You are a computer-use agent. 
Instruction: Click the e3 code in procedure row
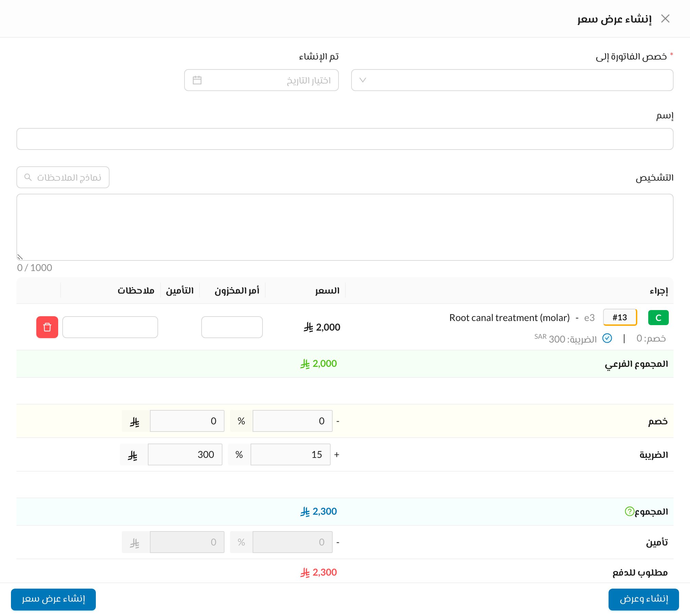click(589, 318)
